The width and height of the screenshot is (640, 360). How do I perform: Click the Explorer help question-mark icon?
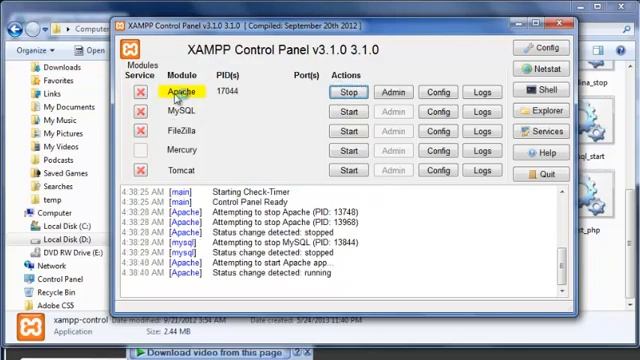(620, 50)
